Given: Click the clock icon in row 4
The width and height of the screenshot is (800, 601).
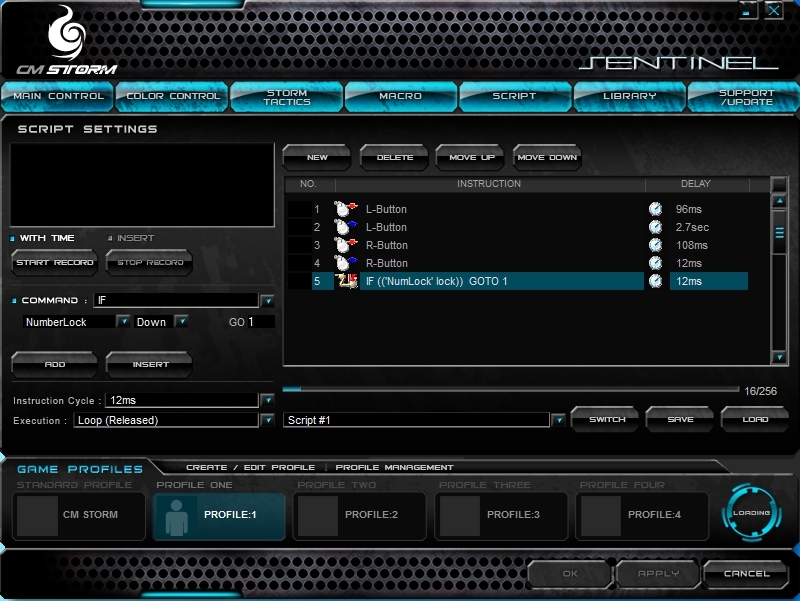Looking at the screenshot, I should coord(655,263).
